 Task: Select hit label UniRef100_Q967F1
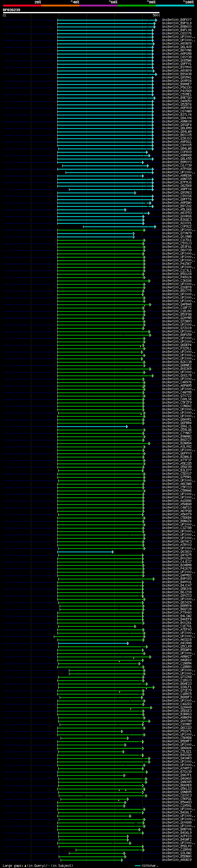pos(177,775)
